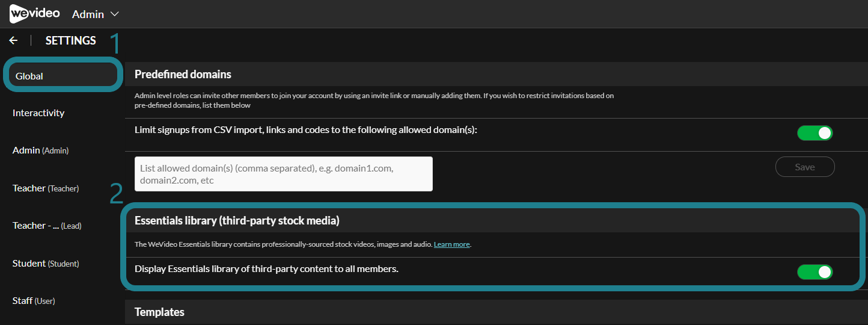The image size is (868, 325).
Task: Select the Teacher (Teacher) role
Action: [46, 188]
